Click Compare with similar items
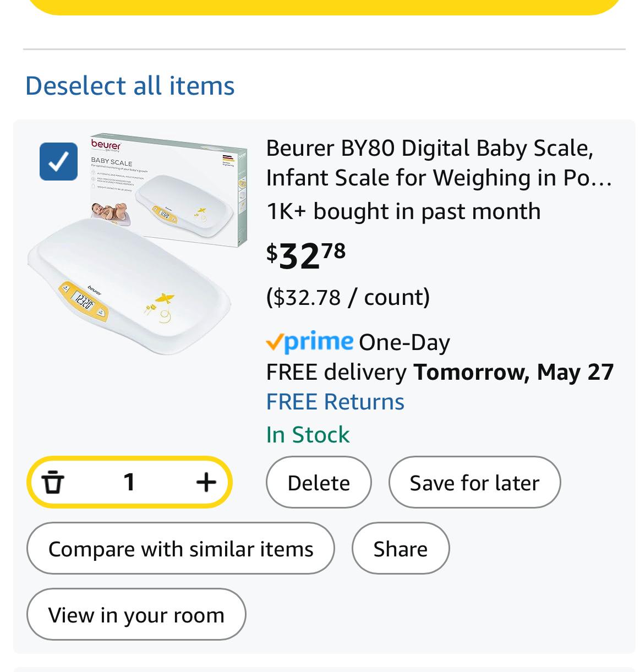The width and height of the screenshot is (640, 672). (180, 548)
